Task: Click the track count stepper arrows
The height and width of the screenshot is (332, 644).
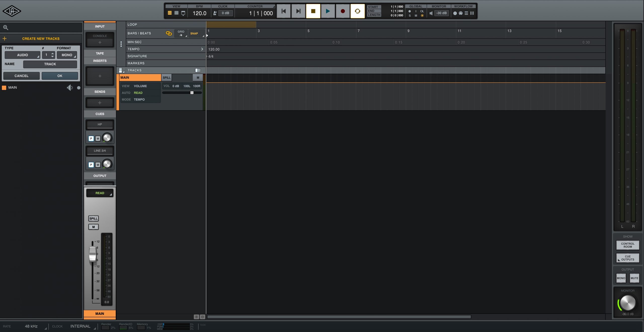Action: click(52, 55)
